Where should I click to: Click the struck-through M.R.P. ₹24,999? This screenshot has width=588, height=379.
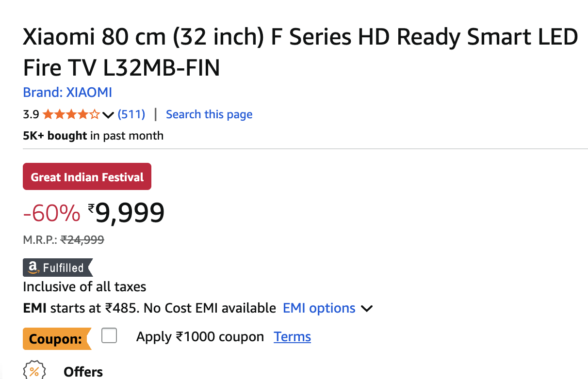pyautogui.click(x=82, y=239)
